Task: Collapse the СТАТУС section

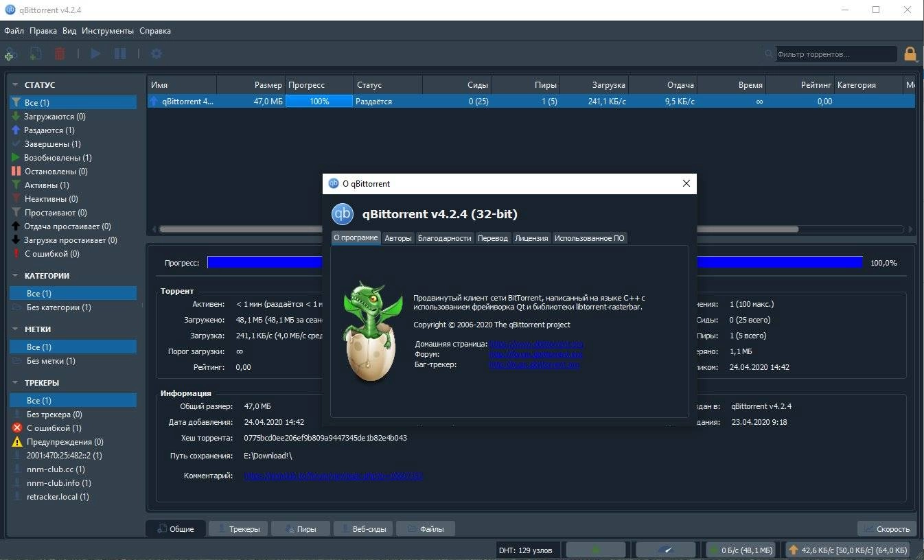Action: point(15,85)
